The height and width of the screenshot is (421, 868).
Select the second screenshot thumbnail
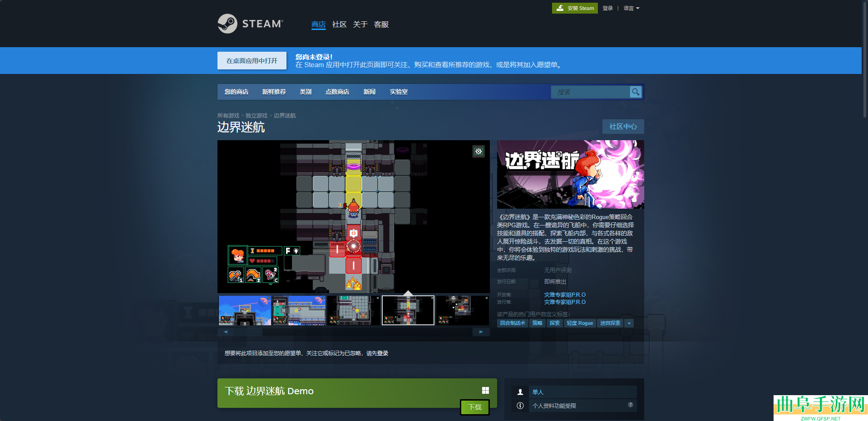pos(299,310)
